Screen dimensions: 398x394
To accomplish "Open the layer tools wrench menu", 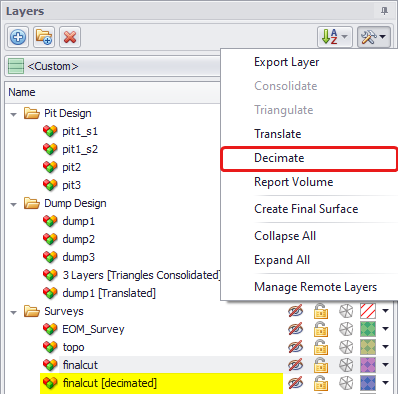I will (374, 37).
